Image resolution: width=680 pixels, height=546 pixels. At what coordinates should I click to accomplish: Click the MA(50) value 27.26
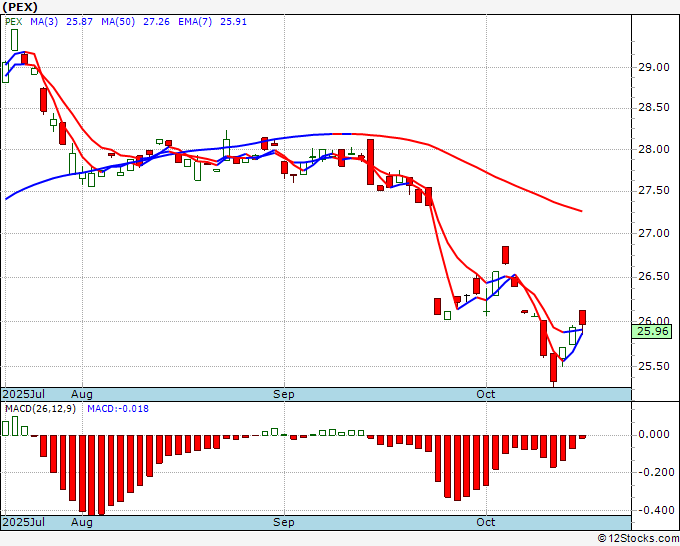(x=156, y=22)
